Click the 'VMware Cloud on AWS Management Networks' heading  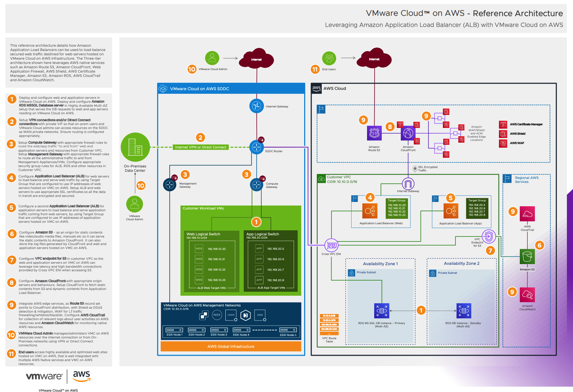click(202, 305)
